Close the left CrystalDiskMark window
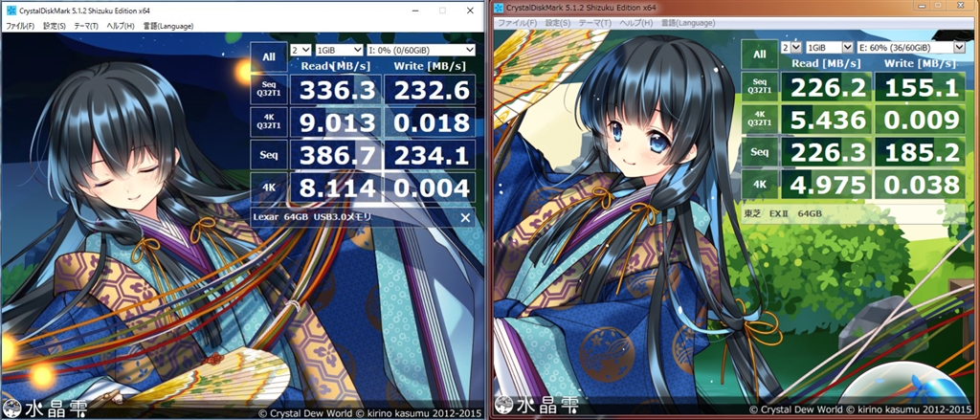This screenshot has height=420, width=980. (470, 10)
